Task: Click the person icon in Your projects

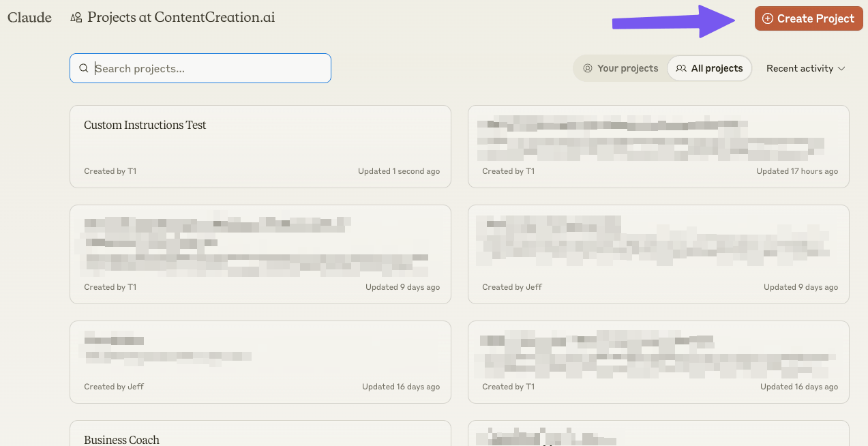Action: pos(588,68)
